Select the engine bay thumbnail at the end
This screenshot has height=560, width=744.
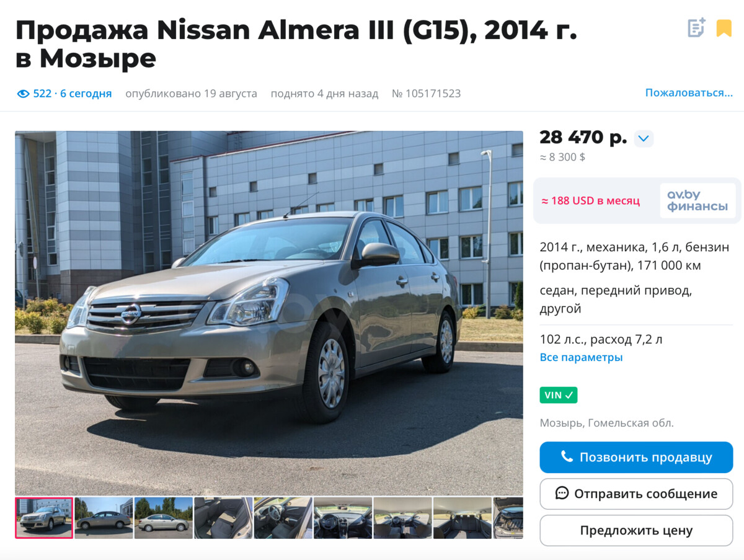click(508, 518)
